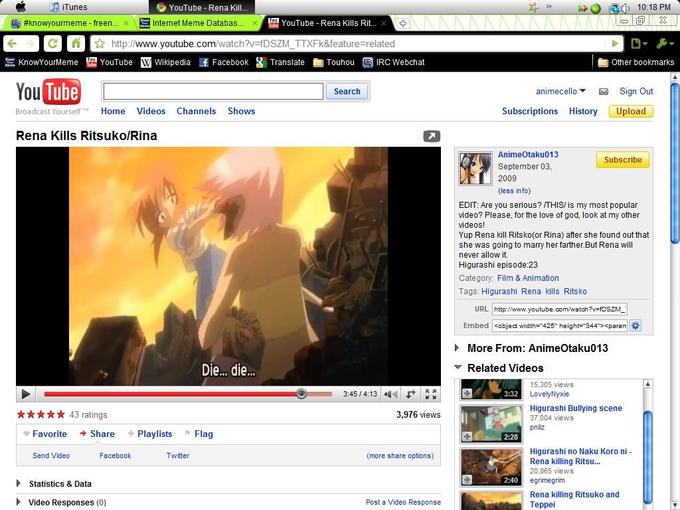Image resolution: width=680 pixels, height=510 pixels.
Task: Rate the video with the fifth star
Action: pyautogui.click(x=60, y=415)
